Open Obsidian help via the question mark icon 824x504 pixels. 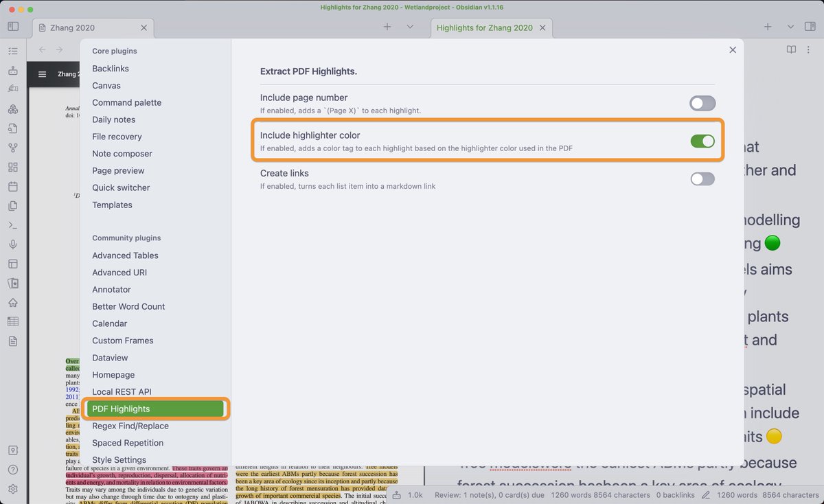(x=14, y=469)
